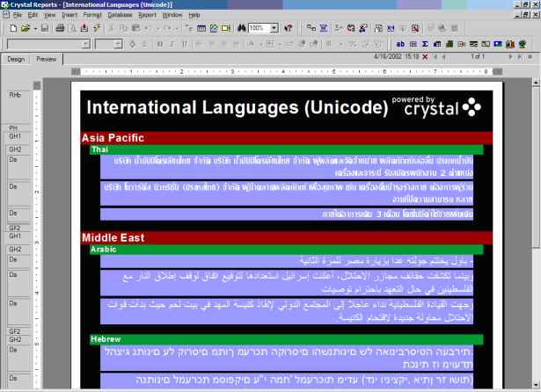Click the scroll up arrow
541x392 pixels.
tap(535, 83)
